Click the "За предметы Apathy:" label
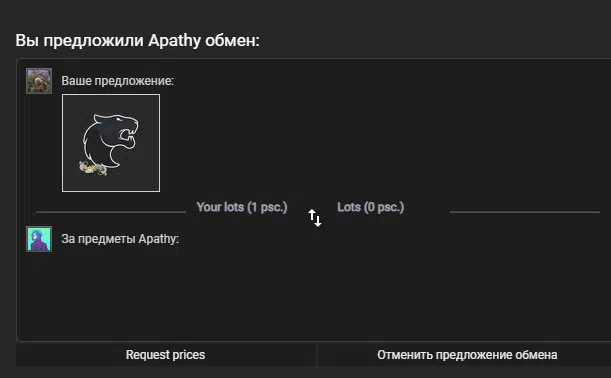 point(120,238)
